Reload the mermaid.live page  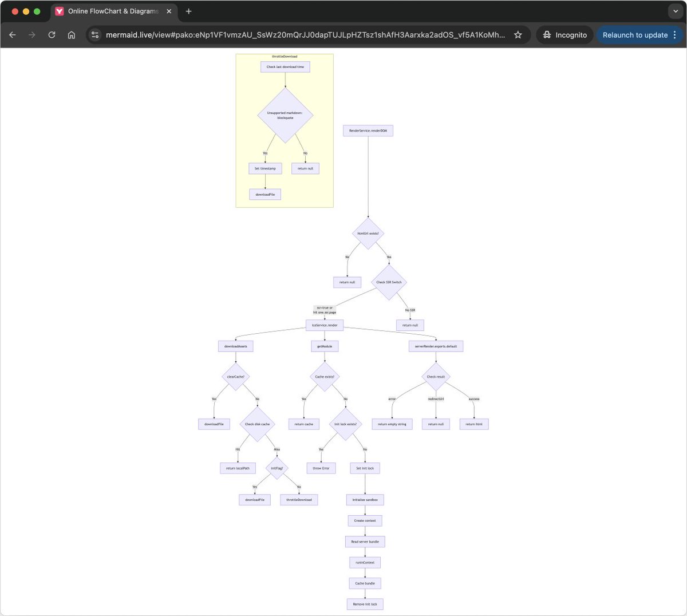[x=52, y=35]
